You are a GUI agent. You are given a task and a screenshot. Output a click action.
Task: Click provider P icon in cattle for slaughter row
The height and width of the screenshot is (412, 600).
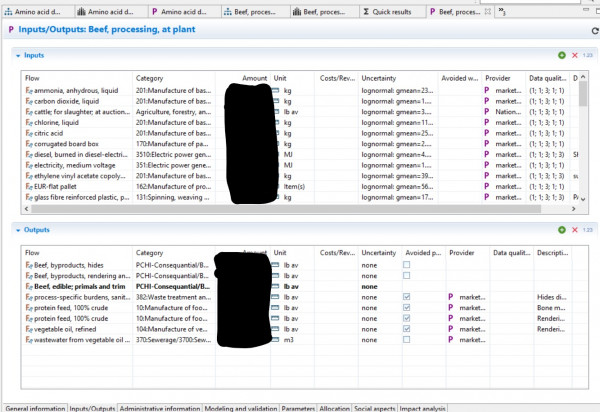pyautogui.click(x=486, y=112)
